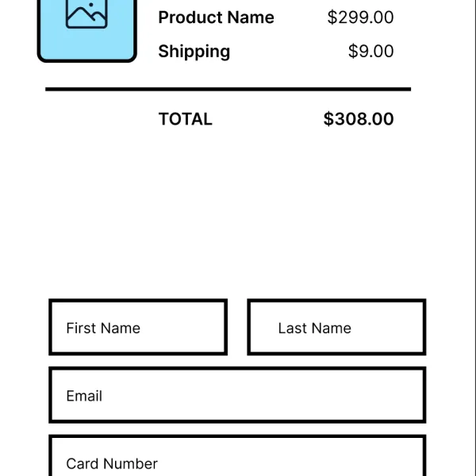The height and width of the screenshot is (476, 476).
Task: Click the Product Name label
Action: (x=216, y=17)
